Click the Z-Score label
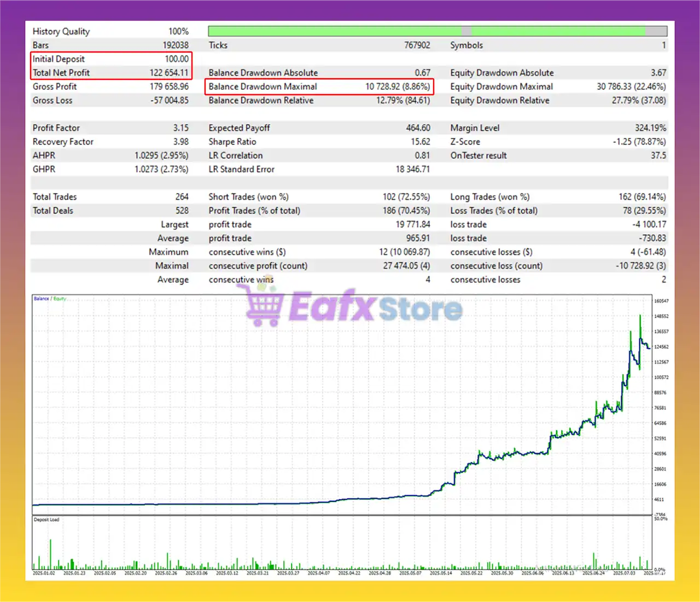 pyautogui.click(x=465, y=142)
